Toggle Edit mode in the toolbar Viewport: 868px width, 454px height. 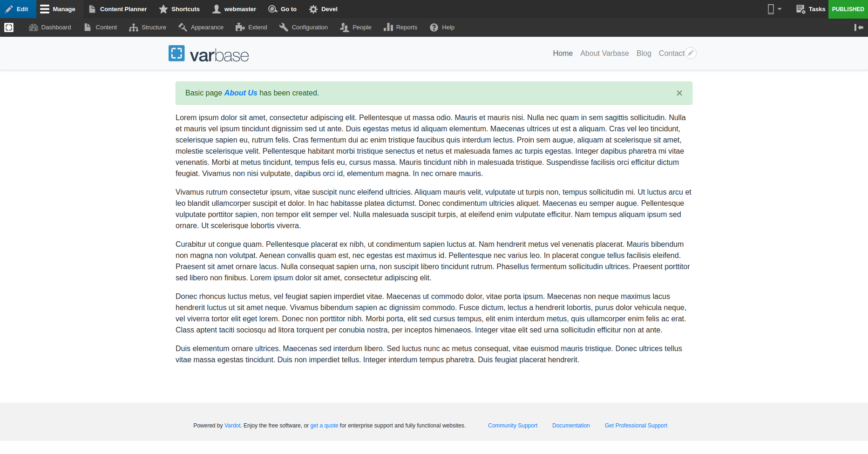click(17, 9)
